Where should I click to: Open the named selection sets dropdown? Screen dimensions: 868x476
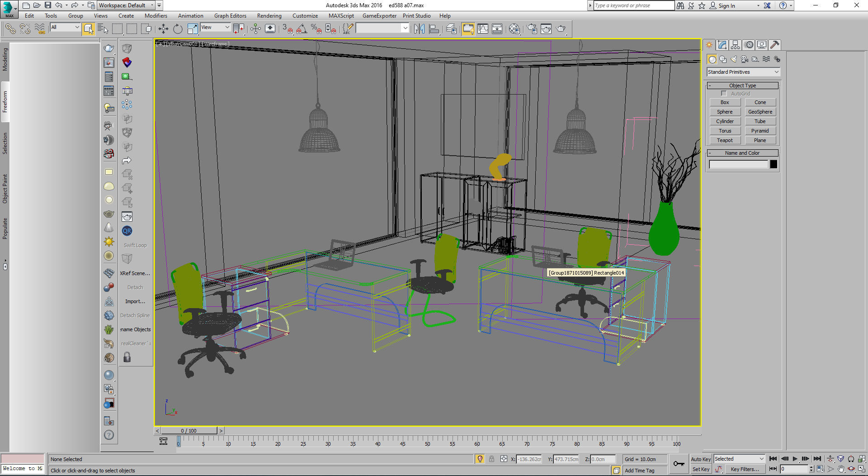tap(382, 28)
